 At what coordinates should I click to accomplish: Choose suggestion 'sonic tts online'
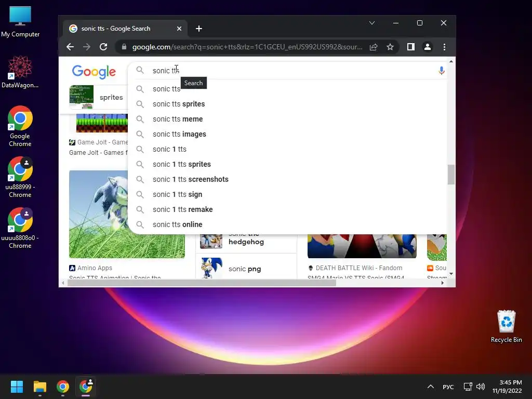[287, 224]
